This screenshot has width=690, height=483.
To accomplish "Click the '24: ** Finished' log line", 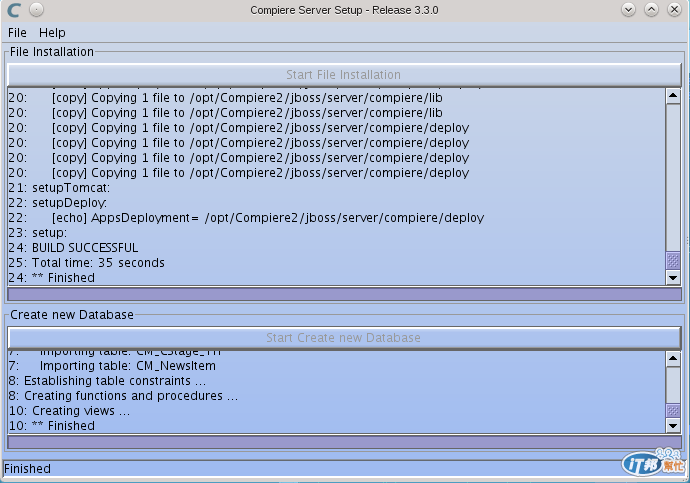I will pos(52,278).
